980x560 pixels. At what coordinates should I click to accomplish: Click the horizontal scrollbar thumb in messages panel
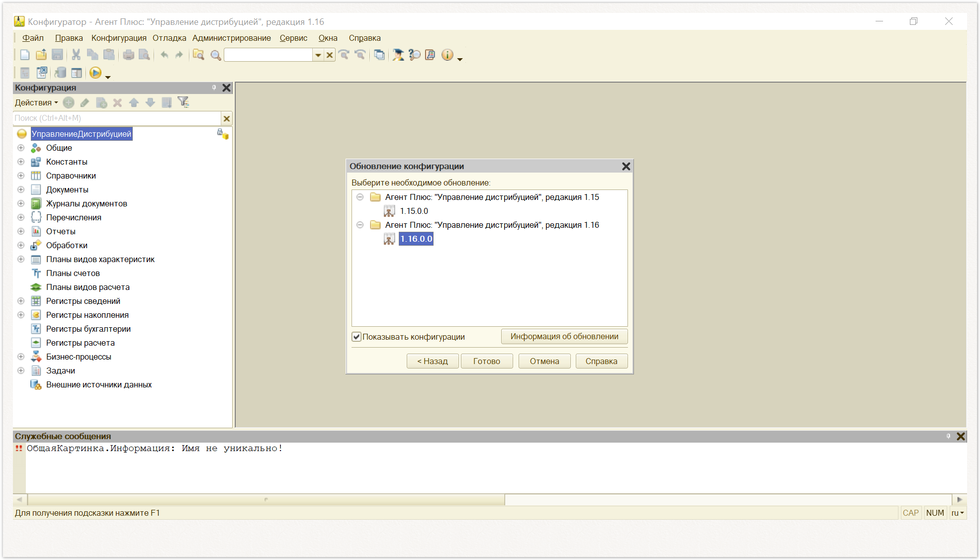pyautogui.click(x=266, y=499)
